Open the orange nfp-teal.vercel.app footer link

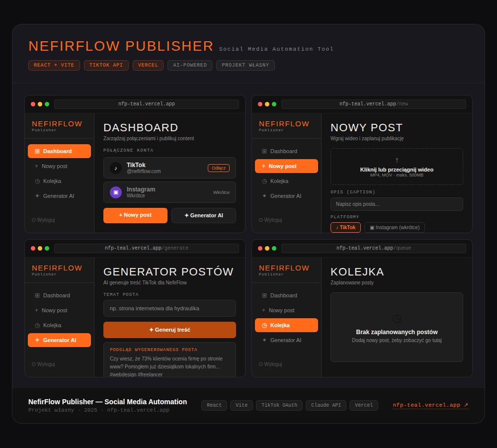click(430, 405)
